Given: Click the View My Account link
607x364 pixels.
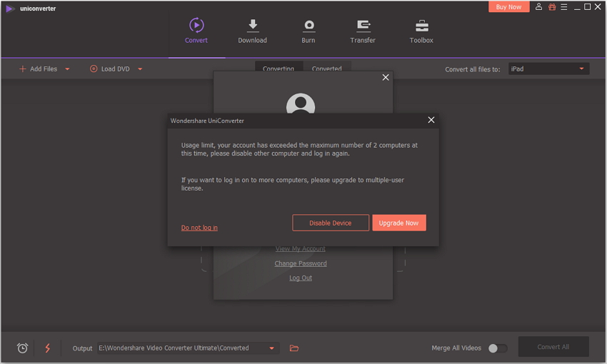Looking at the screenshot, I should [x=301, y=248].
